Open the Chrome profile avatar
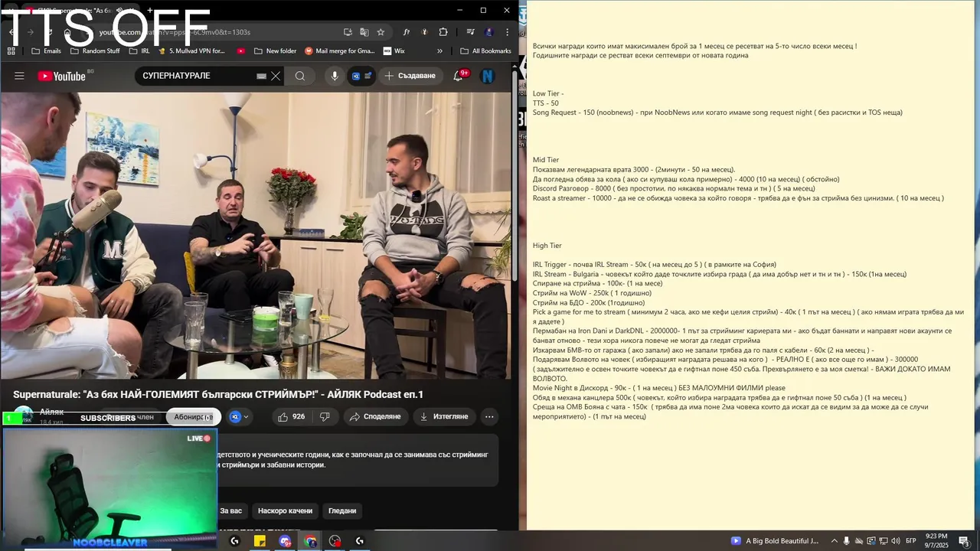The width and height of the screenshot is (980, 551). pos(488,32)
